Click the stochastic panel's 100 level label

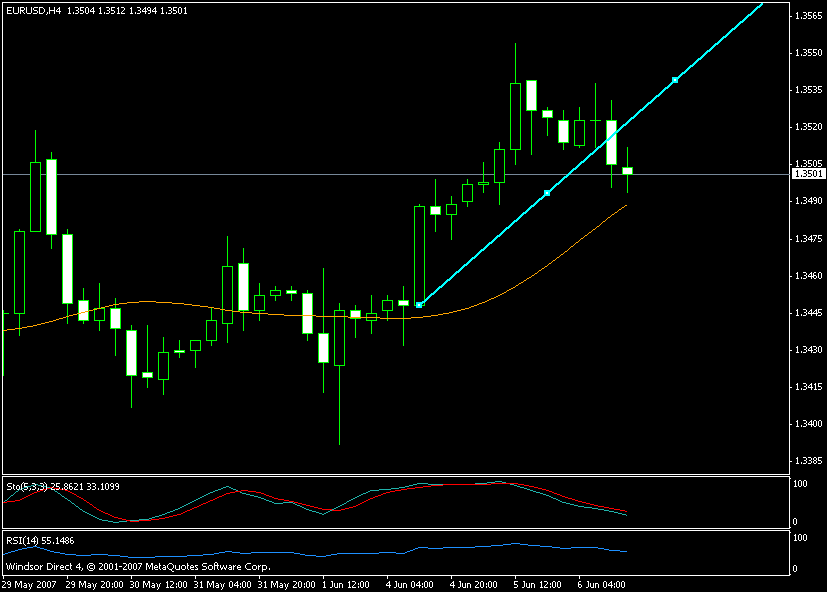[800, 484]
